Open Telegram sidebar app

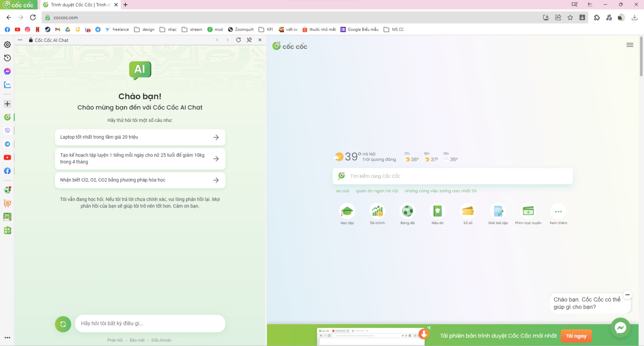click(7, 144)
